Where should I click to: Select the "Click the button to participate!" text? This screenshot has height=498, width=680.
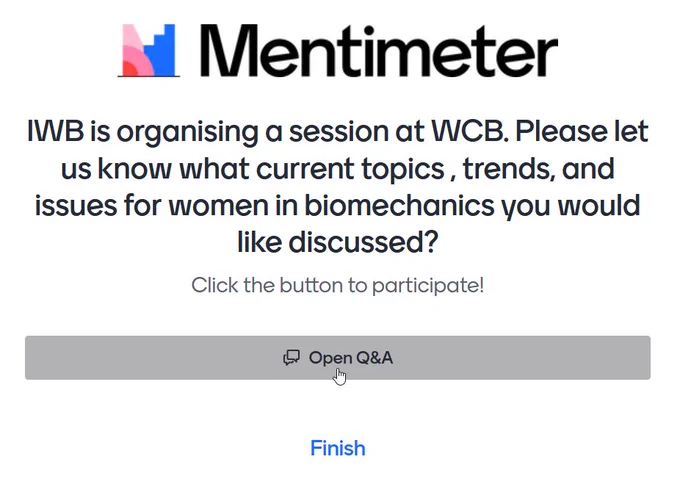pyautogui.click(x=337, y=285)
